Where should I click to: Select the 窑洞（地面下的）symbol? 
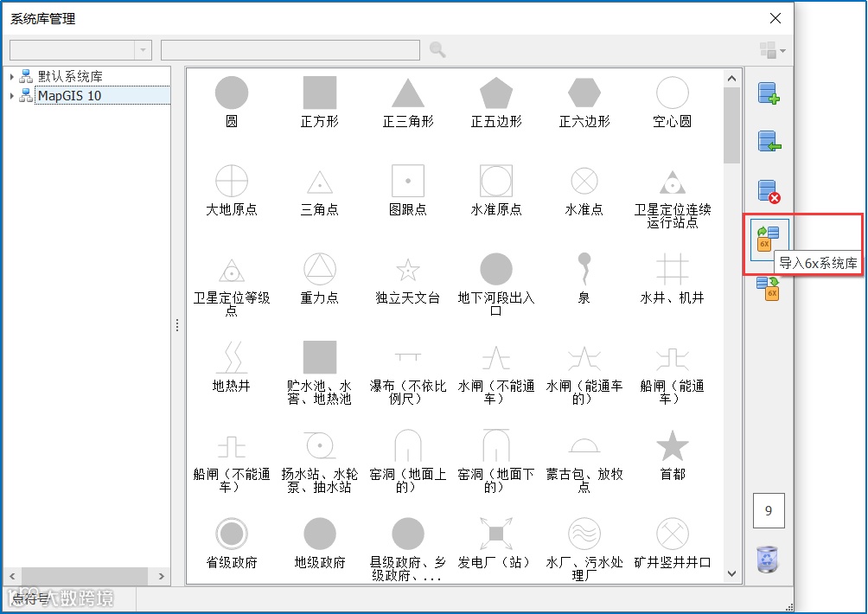pyautogui.click(x=496, y=461)
